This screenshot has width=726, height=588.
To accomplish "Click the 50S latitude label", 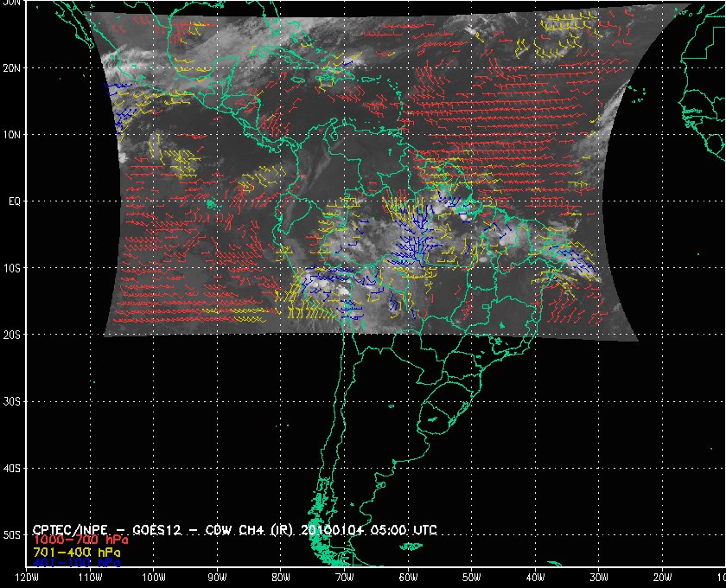I will pos(13,534).
